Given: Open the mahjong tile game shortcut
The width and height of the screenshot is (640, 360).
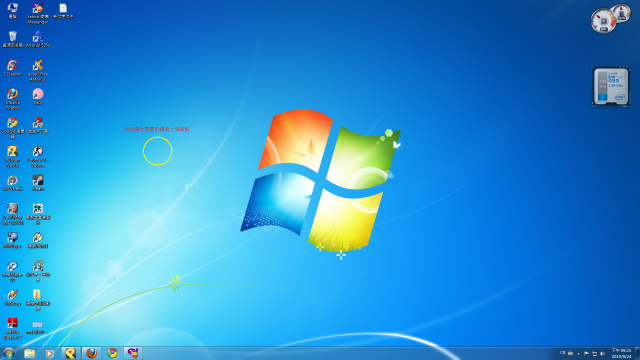Looking at the screenshot, I should (x=38, y=213).
